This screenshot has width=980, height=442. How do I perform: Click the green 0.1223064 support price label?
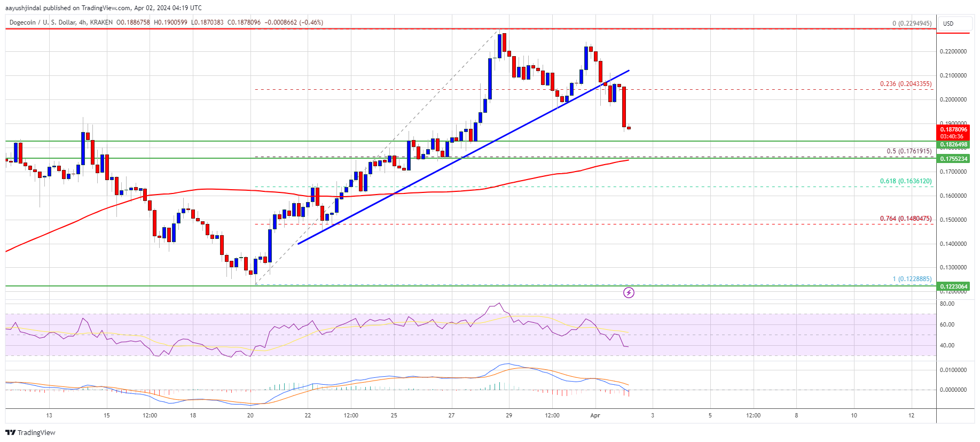click(954, 286)
